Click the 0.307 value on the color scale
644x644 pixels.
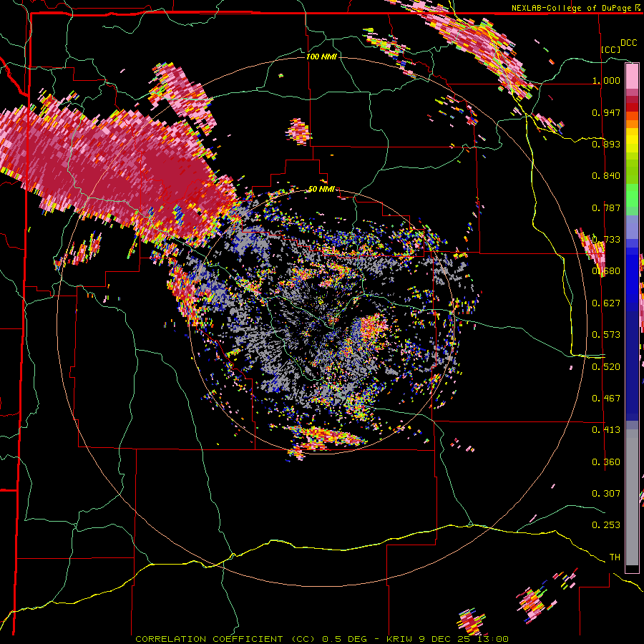606,494
